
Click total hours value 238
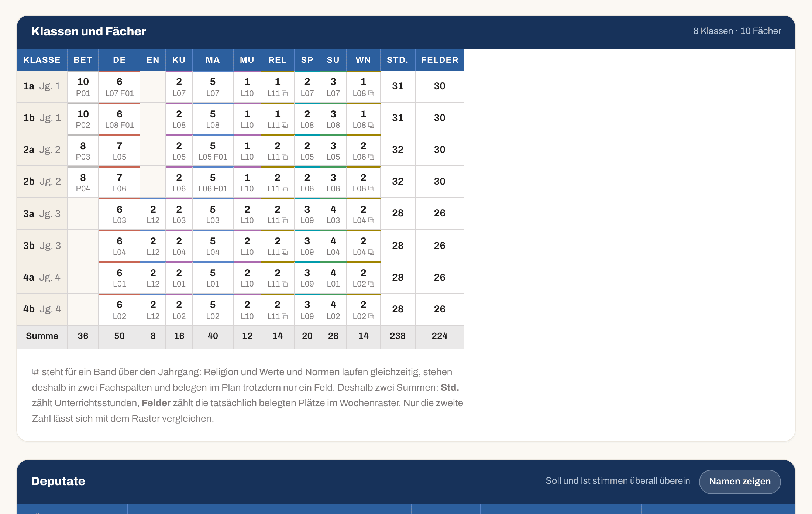pyautogui.click(x=398, y=336)
